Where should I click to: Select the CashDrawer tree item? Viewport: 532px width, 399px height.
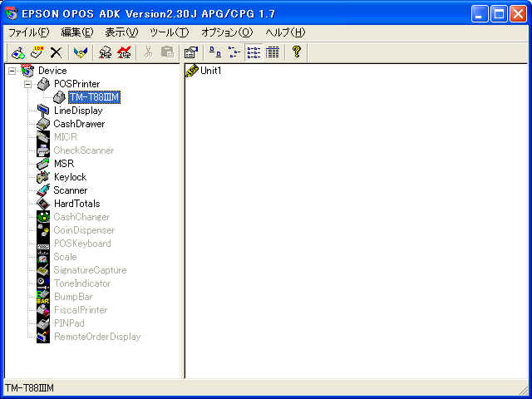click(x=79, y=124)
